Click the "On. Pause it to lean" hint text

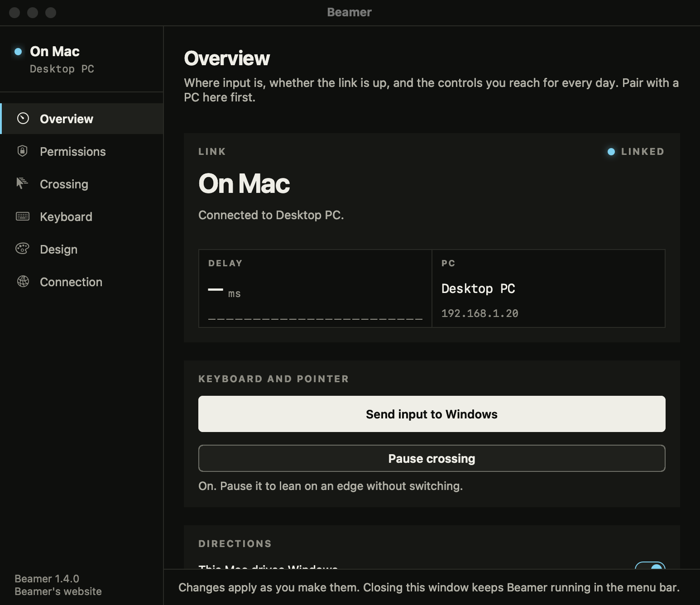331,486
